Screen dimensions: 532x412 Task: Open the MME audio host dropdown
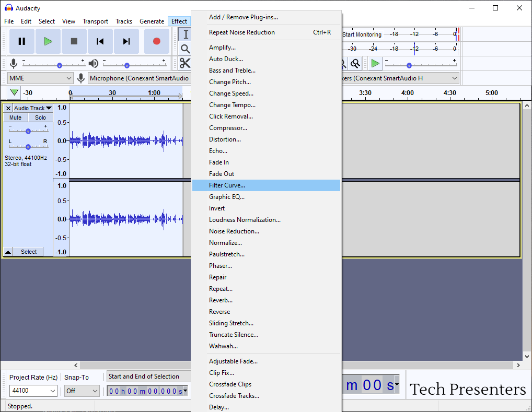pyautogui.click(x=40, y=78)
